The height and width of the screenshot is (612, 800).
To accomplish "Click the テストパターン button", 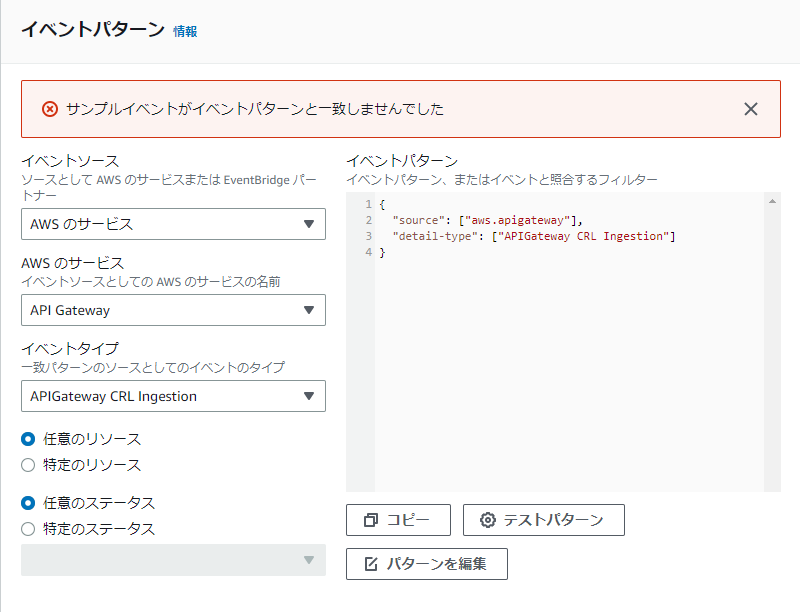I will (543, 520).
